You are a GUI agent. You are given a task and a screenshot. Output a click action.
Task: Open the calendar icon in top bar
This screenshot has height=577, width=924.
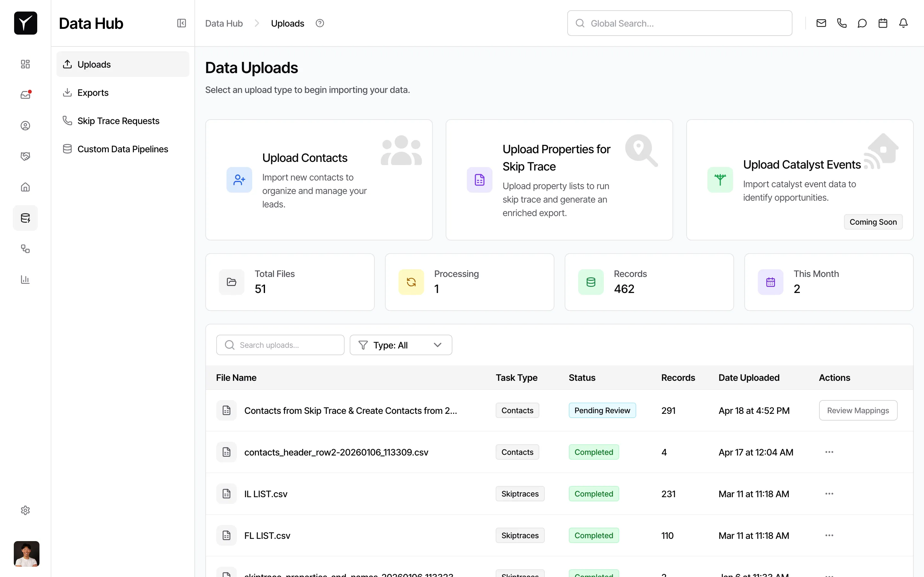(x=883, y=23)
